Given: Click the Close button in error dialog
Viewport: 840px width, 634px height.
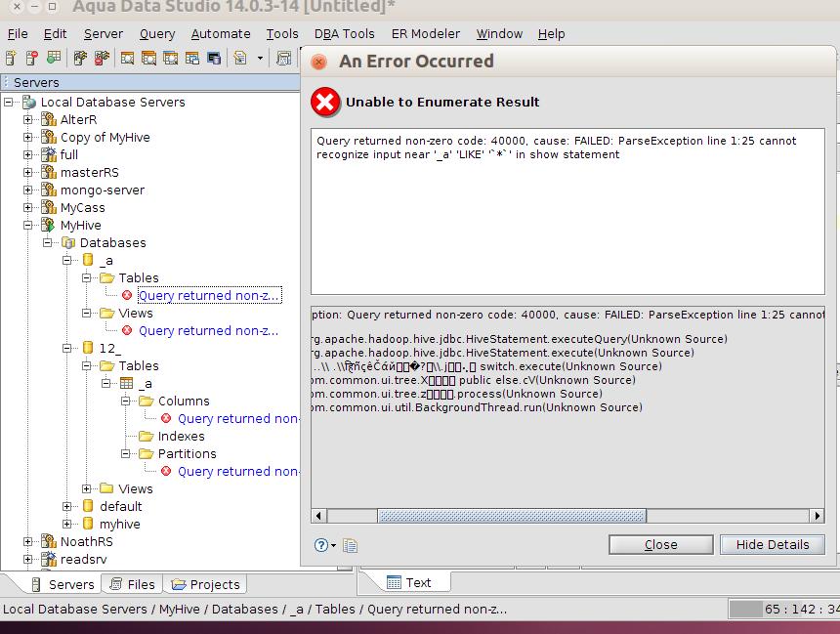Looking at the screenshot, I should [x=660, y=544].
